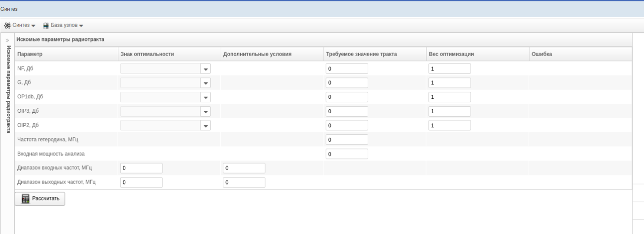Screen dimensions: 644x234
Task: Open the OP1db optimality sign dropdown
Action: [206, 97]
